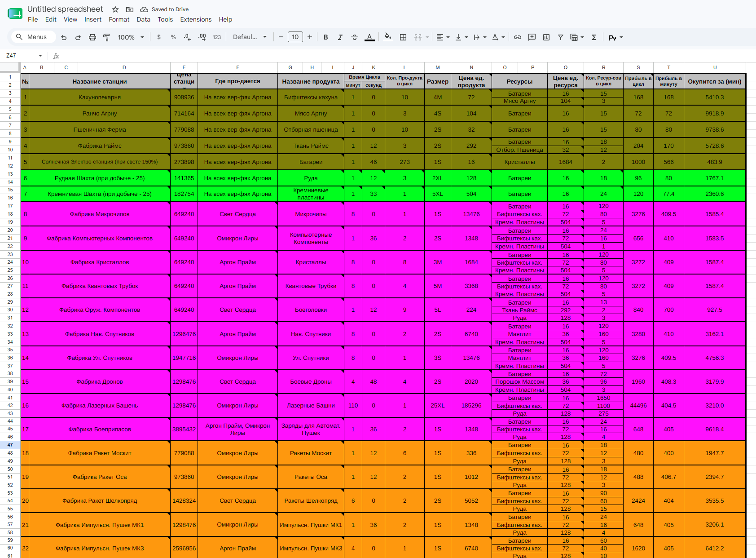Click the Merge cells icon
The width and height of the screenshot is (756, 558).
pyautogui.click(x=418, y=37)
